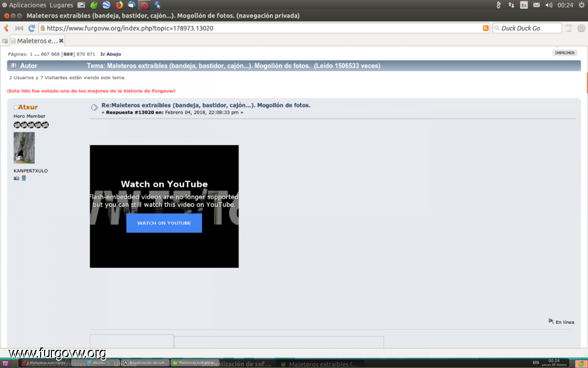
Task: Click the date clock in bottom panel
Action: tap(554, 363)
